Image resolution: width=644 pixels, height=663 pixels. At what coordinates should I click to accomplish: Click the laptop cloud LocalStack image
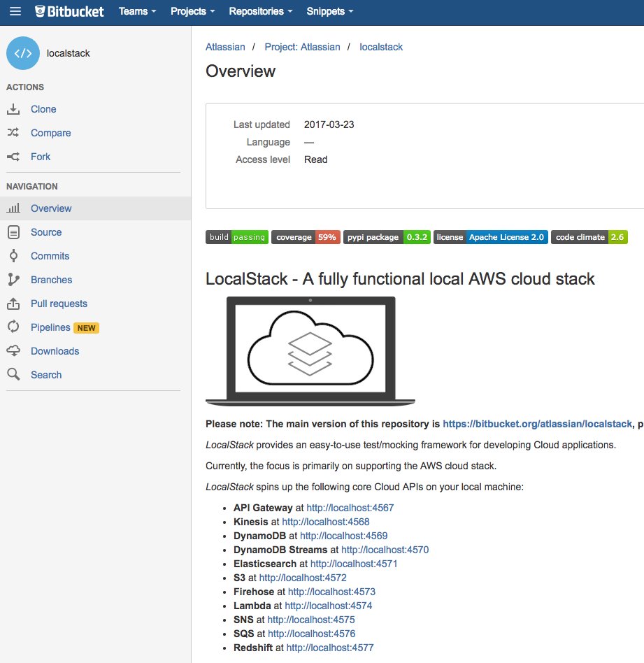click(310, 351)
